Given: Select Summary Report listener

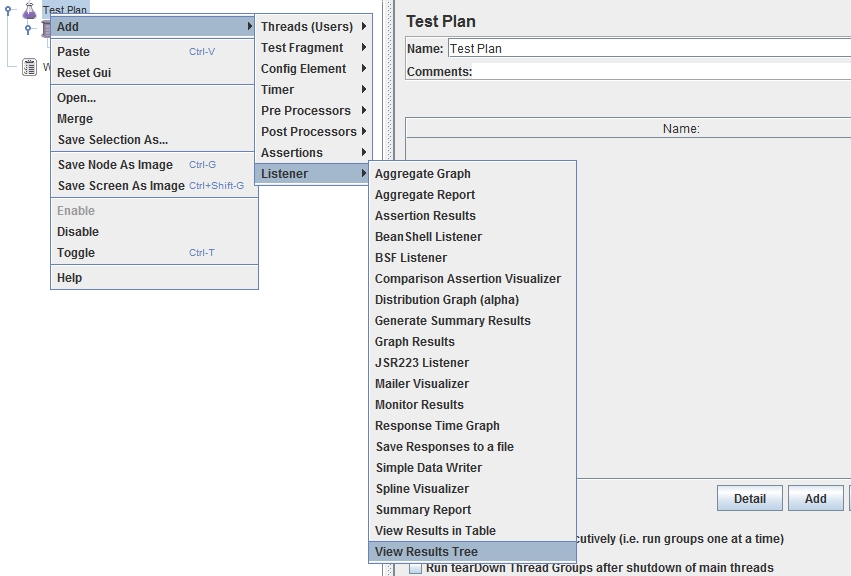Looking at the screenshot, I should click(x=423, y=510).
